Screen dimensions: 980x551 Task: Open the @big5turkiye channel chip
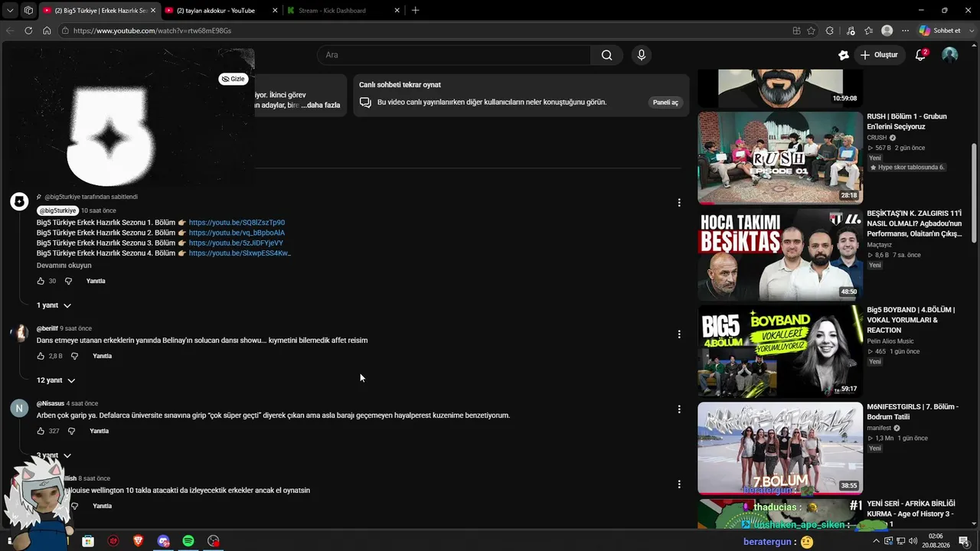coord(58,210)
